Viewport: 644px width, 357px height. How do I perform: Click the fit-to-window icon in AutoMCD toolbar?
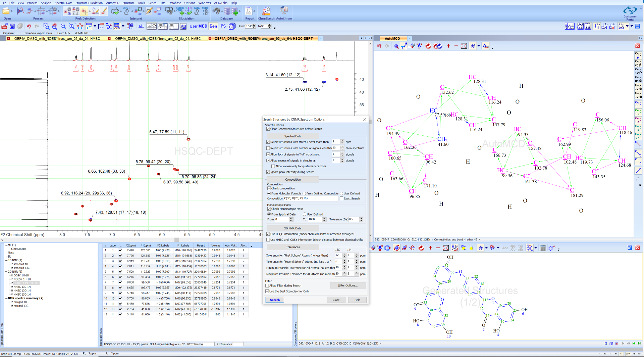coord(464,46)
